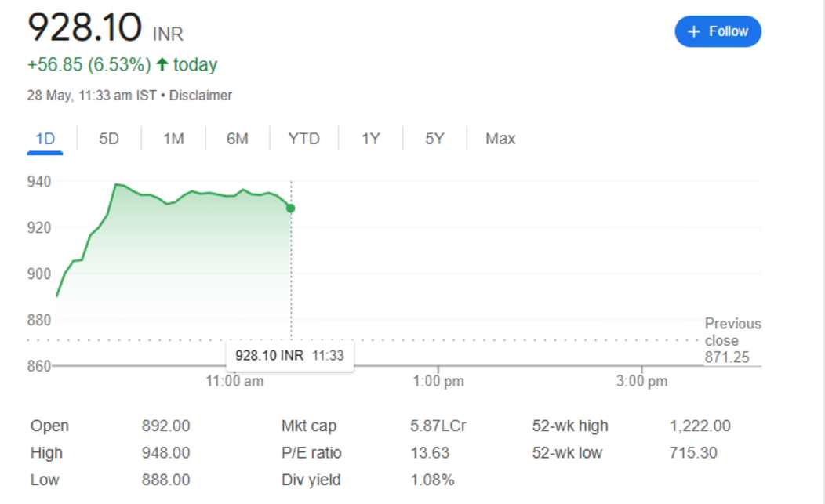Image resolution: width=825 pixels, height=504 pixels.
Task: Switch to the Max time range
Action: (499, 138)
